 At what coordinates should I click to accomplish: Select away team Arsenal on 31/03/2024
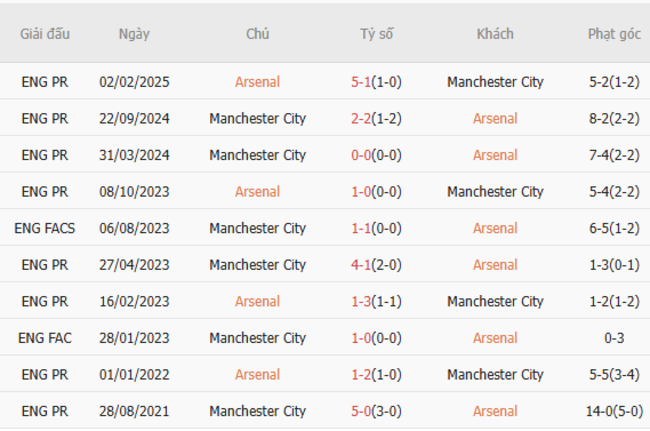(x=495, y=155)
